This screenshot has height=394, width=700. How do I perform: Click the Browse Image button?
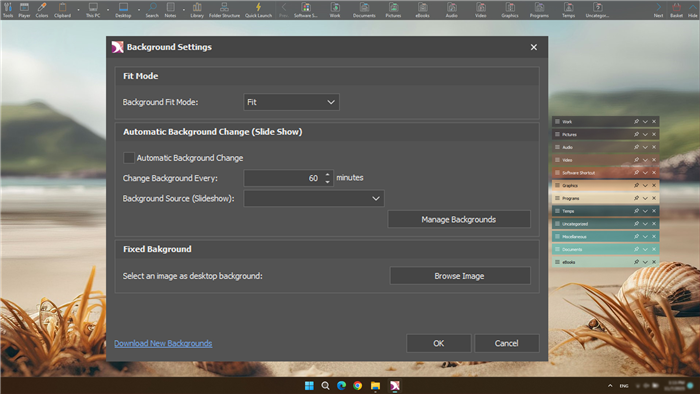tap(460, 276)
